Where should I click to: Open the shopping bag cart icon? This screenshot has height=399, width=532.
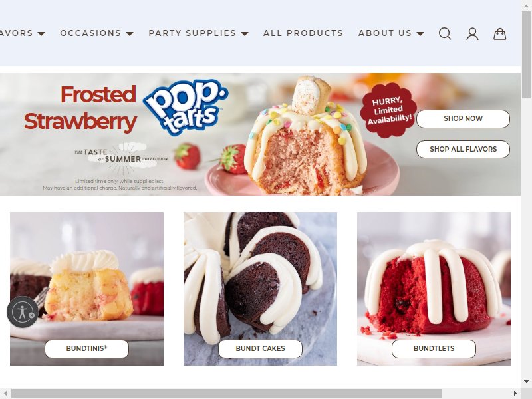[x=500, y=34]
